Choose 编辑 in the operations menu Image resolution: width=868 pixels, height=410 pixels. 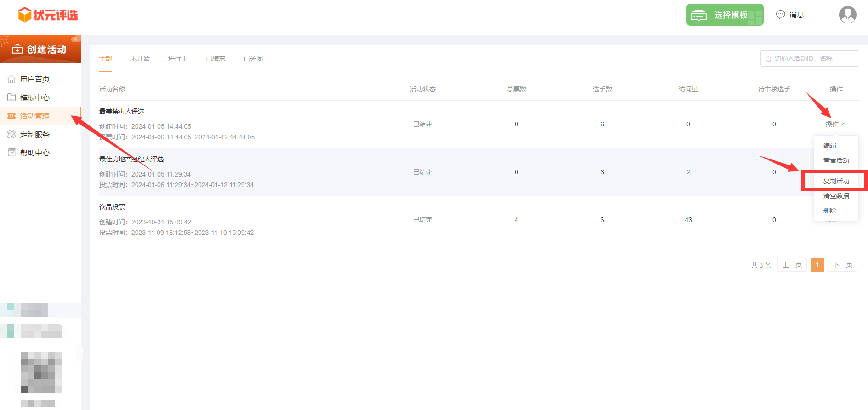[x=829, y=146]
